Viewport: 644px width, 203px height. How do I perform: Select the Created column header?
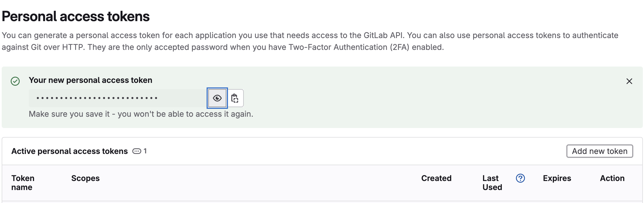click(436, 178)
